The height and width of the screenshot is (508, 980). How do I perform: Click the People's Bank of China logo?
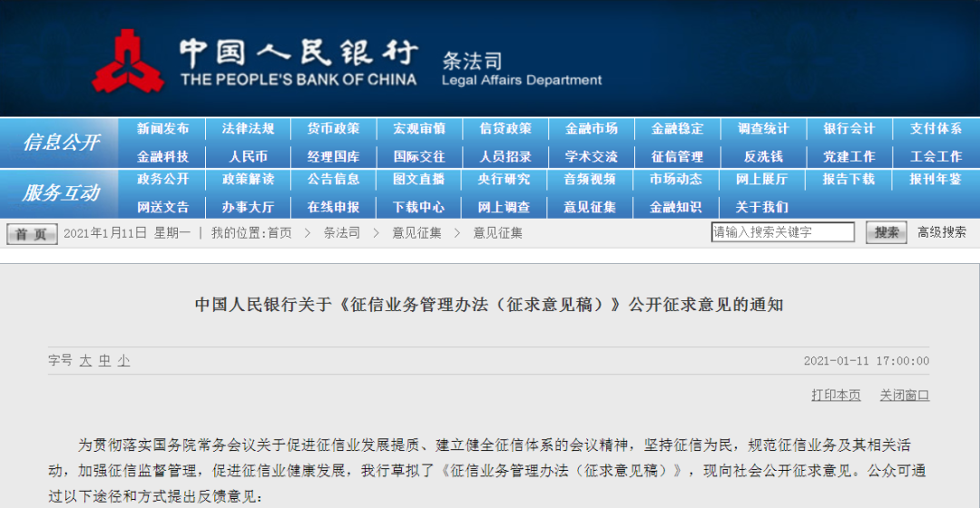(128, 62)
